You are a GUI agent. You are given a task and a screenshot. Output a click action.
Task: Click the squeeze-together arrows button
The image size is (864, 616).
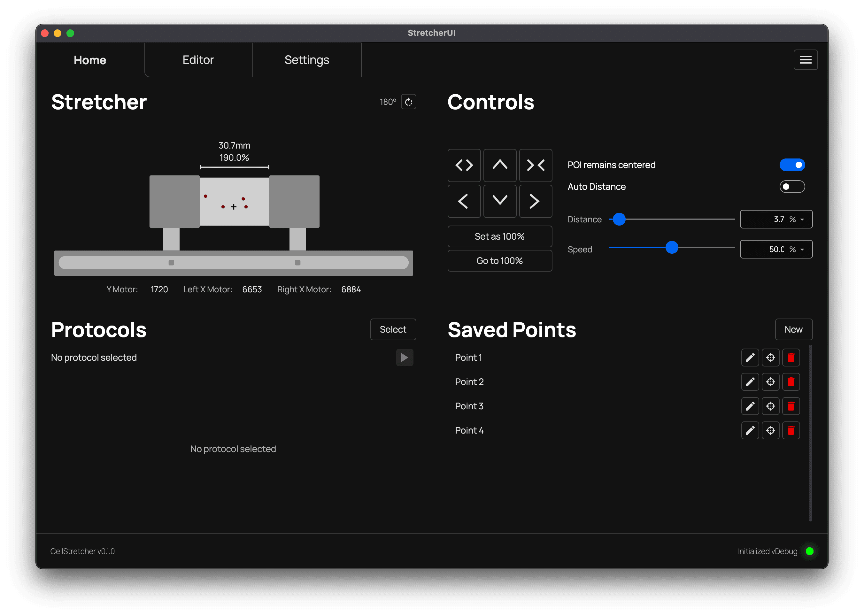tap(535, 165)
